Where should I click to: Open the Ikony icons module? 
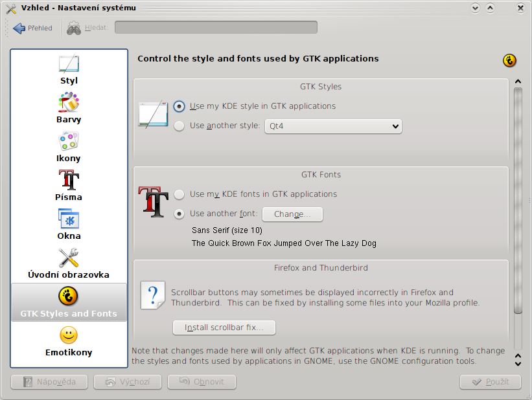[x=69, y=147]
